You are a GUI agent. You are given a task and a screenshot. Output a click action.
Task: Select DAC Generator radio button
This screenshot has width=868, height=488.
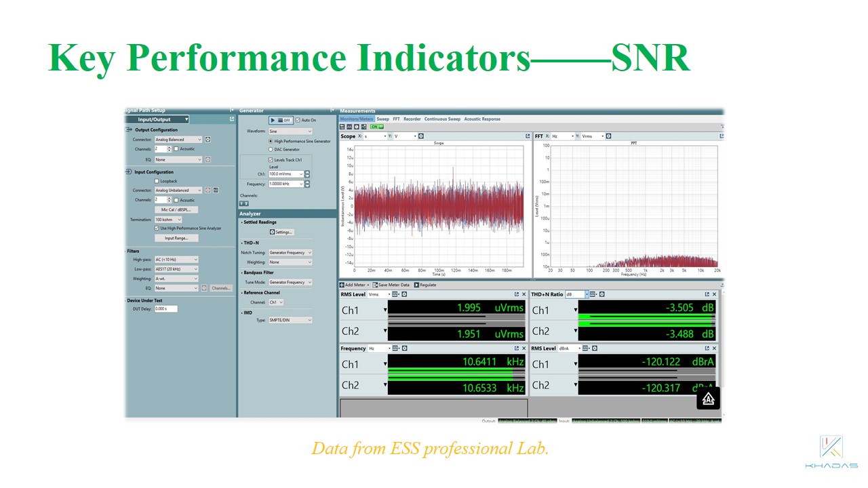271,149
